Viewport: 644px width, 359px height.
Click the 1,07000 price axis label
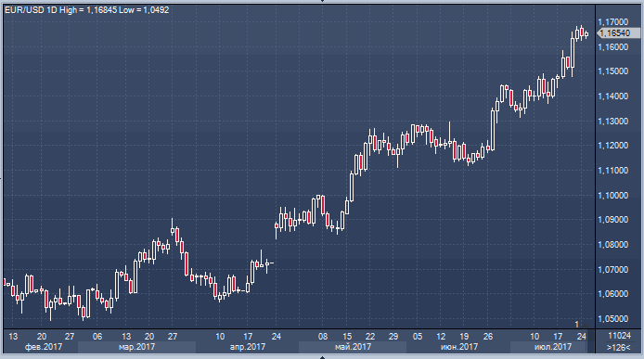(x=613, y=270)
